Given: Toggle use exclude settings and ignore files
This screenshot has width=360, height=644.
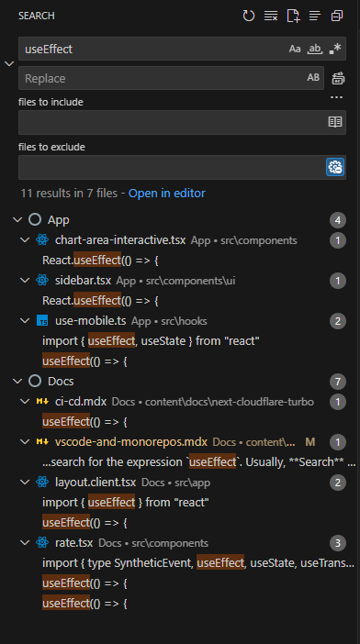Looking at the screenshot, I should [335, 167].
